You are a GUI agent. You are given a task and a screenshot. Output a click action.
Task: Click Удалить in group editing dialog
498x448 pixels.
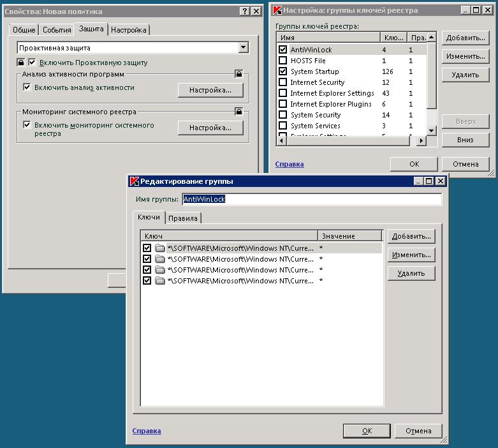(x=411, y=273)
